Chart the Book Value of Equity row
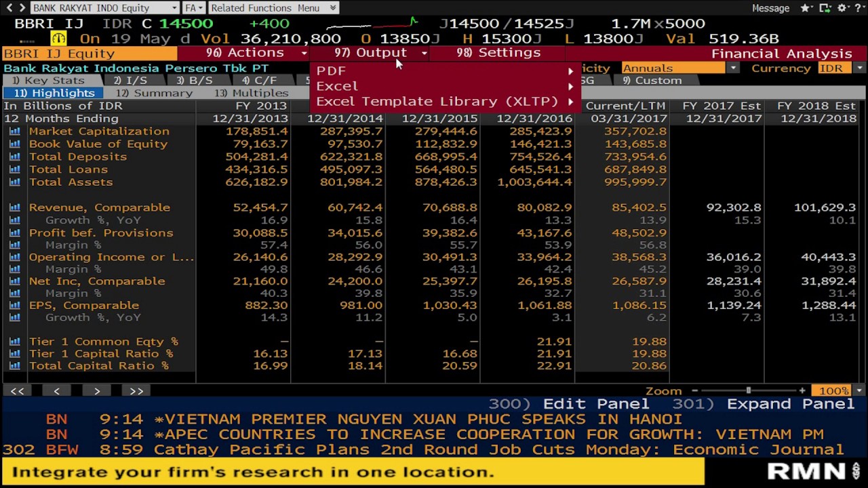868x488 pixels. [14, 144]
